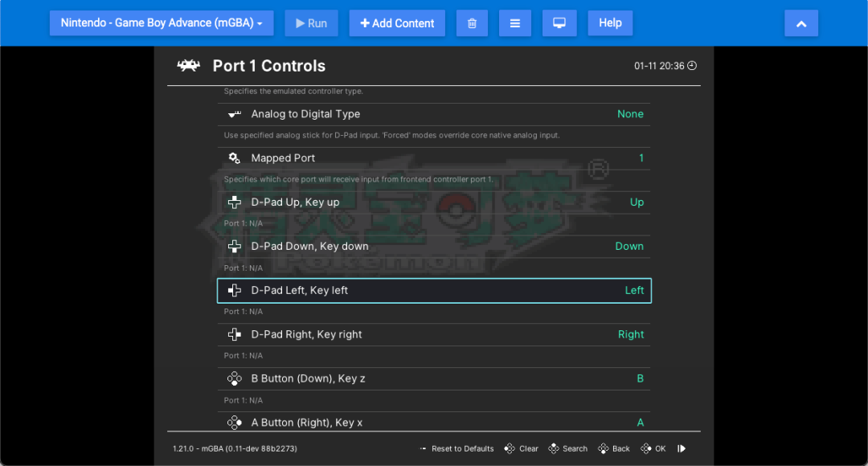This screenshot has width=868, height=466.
Task: Click the RetroArch invader logo icon
Action: point(189,66)
